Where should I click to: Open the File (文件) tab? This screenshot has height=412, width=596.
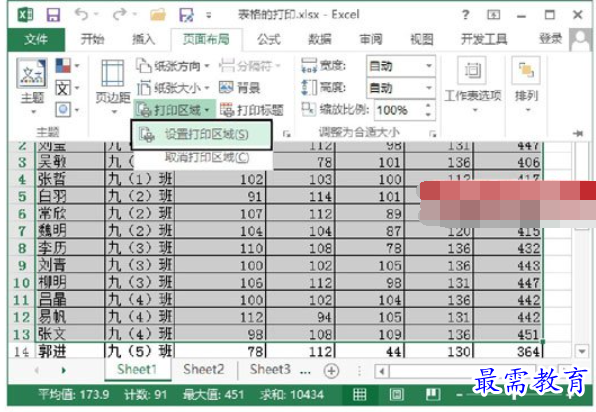click(x=36, y=40)
